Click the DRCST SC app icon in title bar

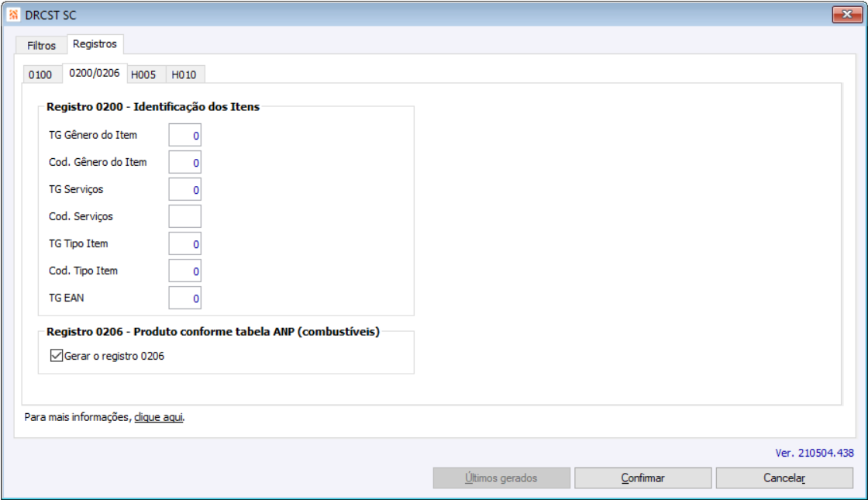coord(14,15)
